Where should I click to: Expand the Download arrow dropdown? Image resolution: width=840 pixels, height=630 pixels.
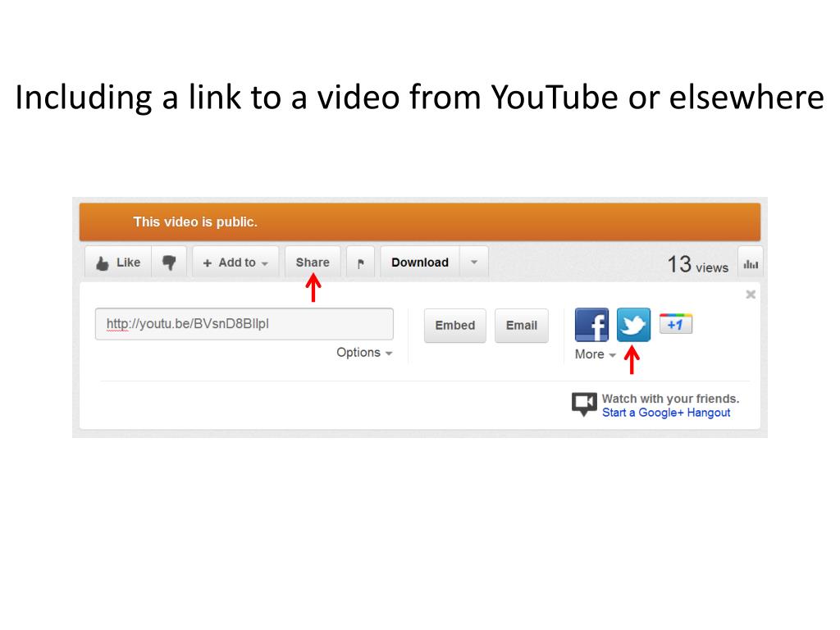tap(474, 262)
